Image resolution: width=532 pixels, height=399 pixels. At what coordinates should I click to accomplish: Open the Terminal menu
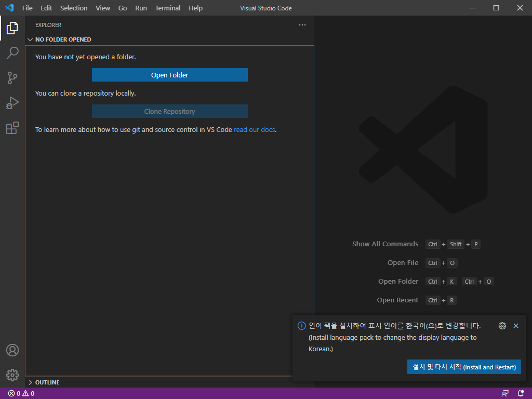[x=168, y=8]
